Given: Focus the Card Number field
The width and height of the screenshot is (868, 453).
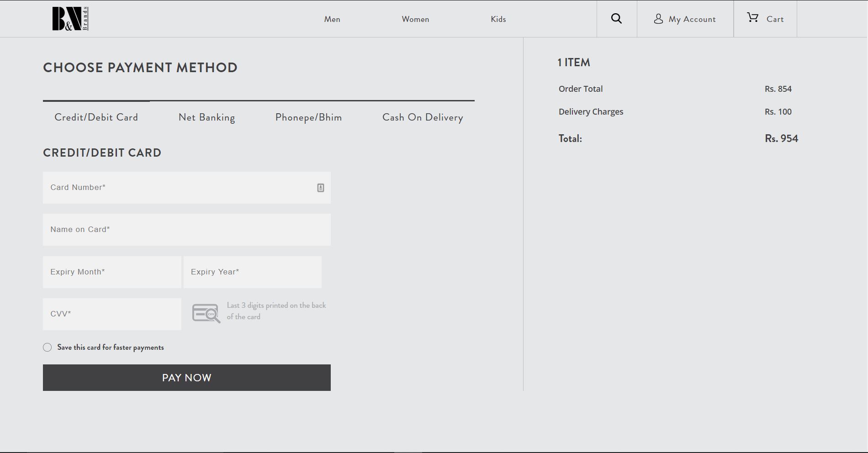Looking at the screenshot, I should point(187,188).
